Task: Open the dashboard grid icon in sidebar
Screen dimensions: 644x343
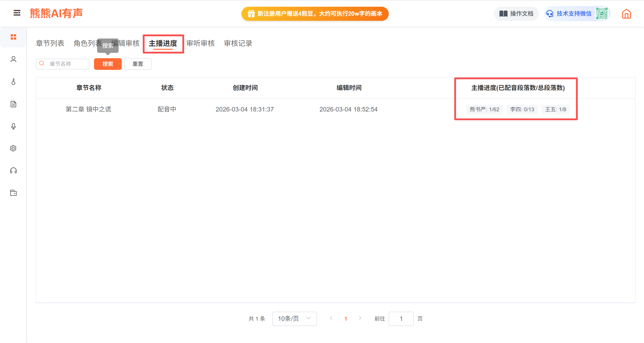Action: 13,37
